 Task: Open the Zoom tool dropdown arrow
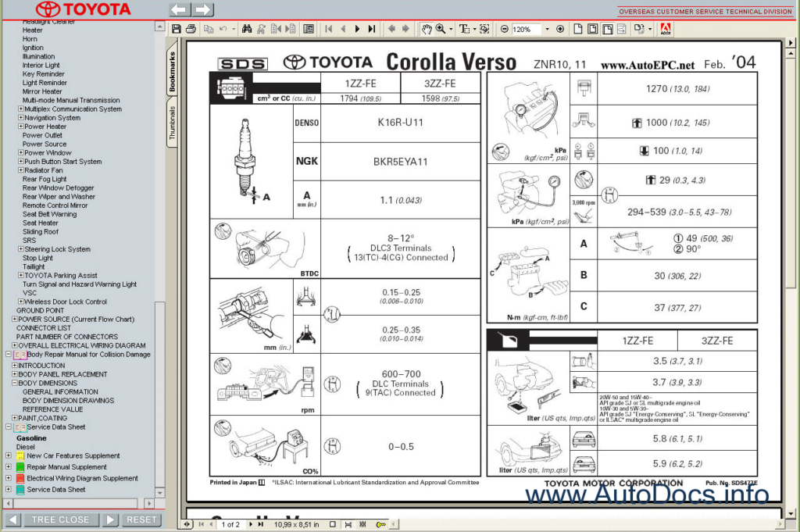(x=451, y=29)
